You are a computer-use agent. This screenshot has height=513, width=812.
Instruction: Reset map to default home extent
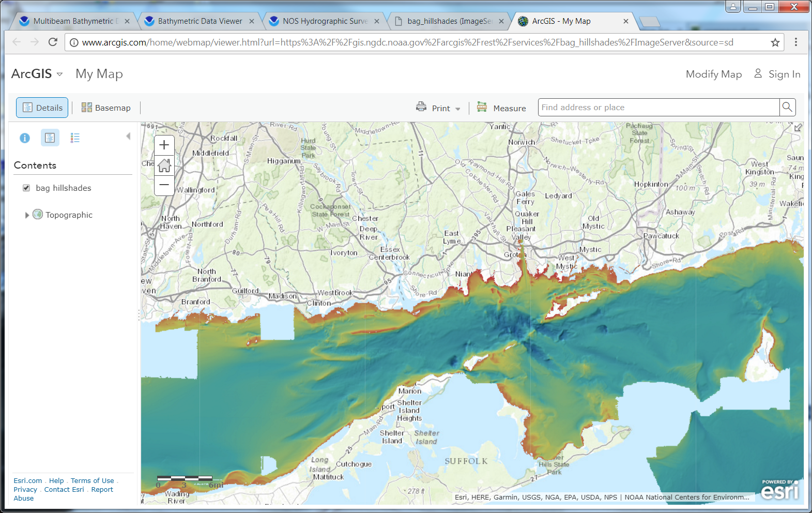(164, 165)
